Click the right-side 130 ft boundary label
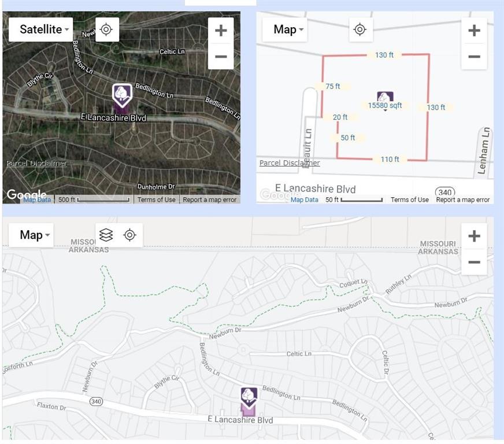The image size is (504, 444). [436, 108]
